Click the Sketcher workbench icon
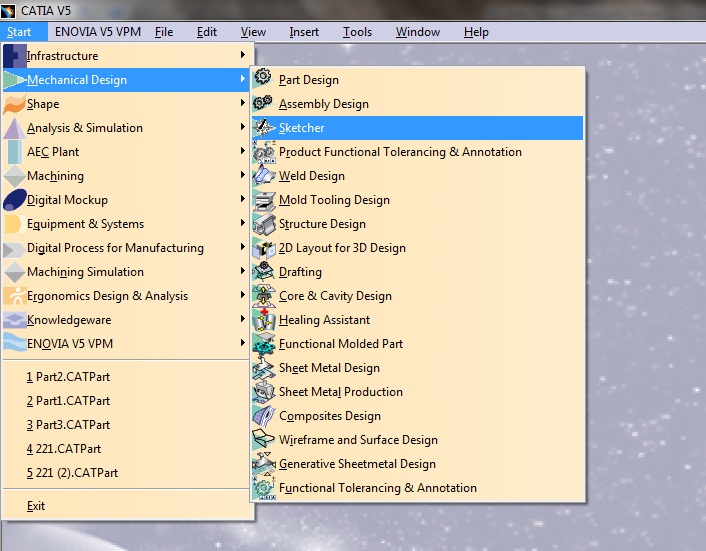This screenshot has width=706, height=551. tap(263, 127)
